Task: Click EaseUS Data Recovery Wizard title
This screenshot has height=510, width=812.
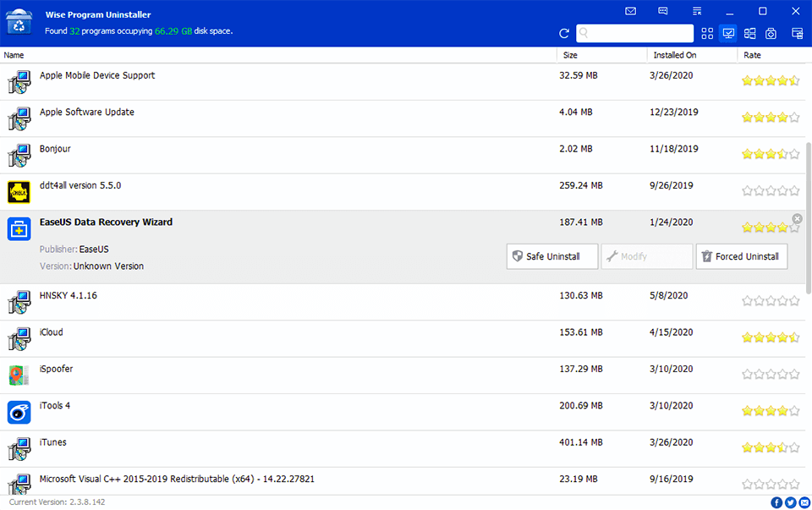Action: [x=107, y=222]
